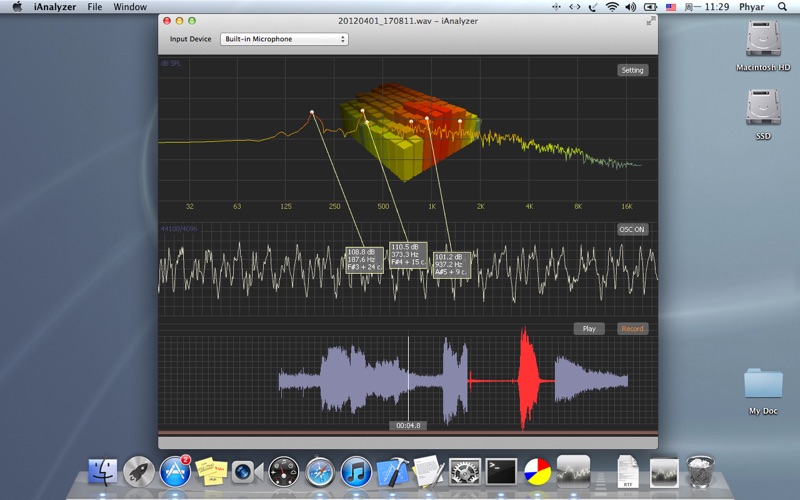Open Terminal from the dock
800x500 pixels.
point(500,470)
